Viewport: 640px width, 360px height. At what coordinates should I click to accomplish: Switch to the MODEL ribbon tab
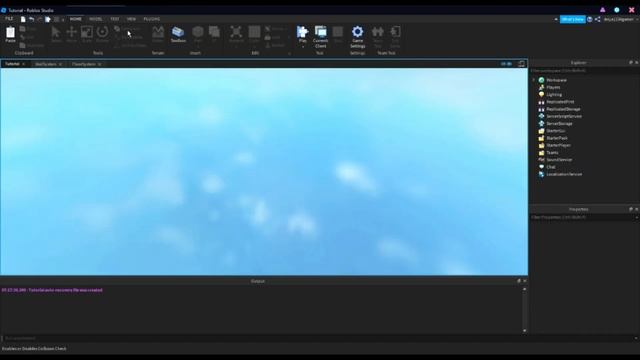pos(96,19)
